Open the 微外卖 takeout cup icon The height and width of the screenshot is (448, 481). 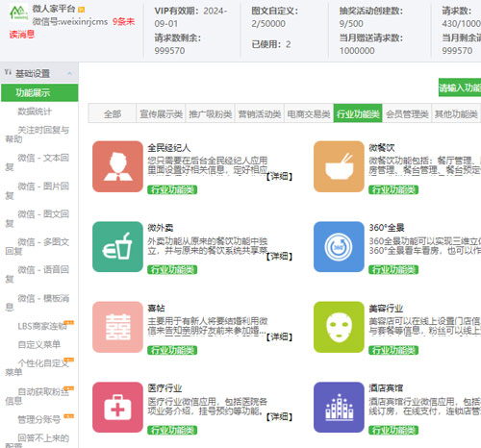(117, 247)
